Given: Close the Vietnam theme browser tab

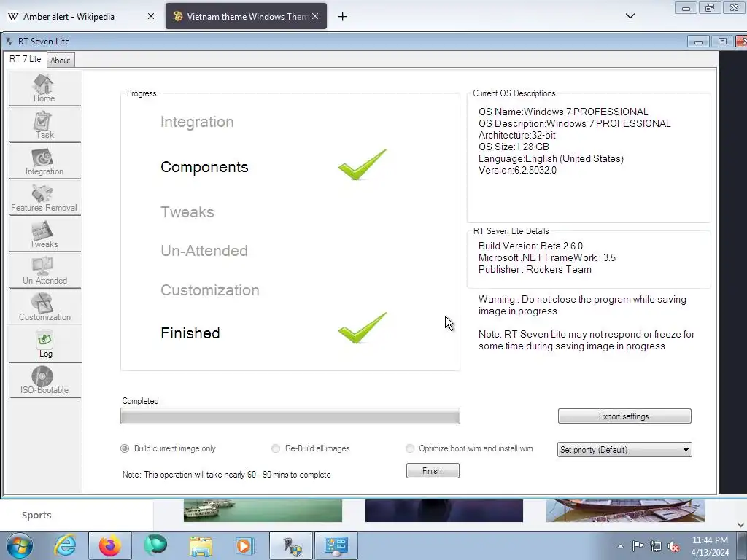Looking at the screenshot, I should click(x=315, y=16).
